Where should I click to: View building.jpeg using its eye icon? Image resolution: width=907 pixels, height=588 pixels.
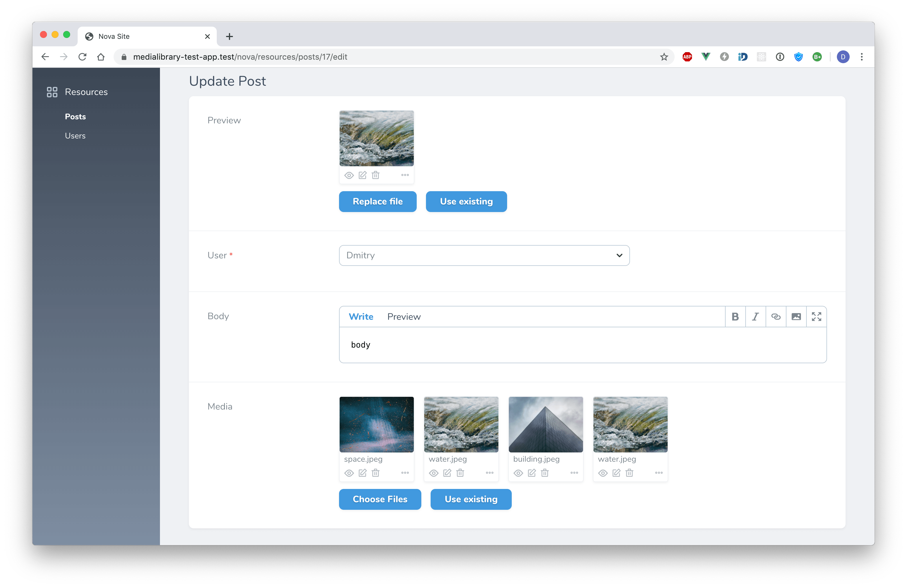coord(518,473)
